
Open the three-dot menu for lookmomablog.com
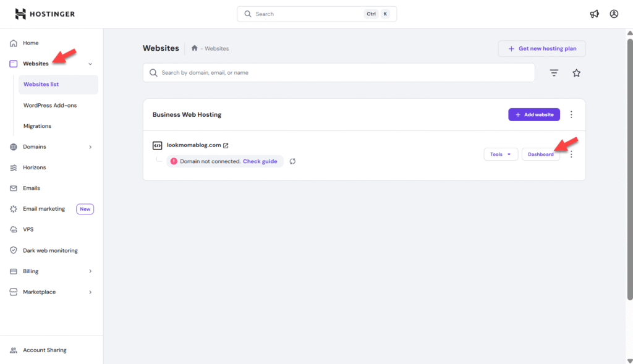571,154
